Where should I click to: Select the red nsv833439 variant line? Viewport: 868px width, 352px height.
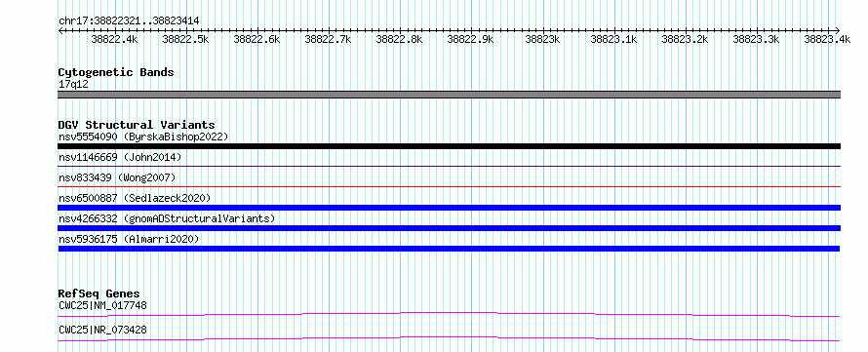coord(450,186)
